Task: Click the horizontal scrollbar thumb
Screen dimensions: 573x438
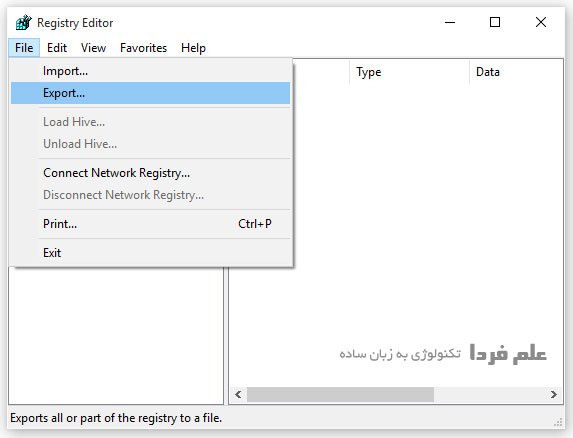Action: pyautogui.click(x=340, y=395)
